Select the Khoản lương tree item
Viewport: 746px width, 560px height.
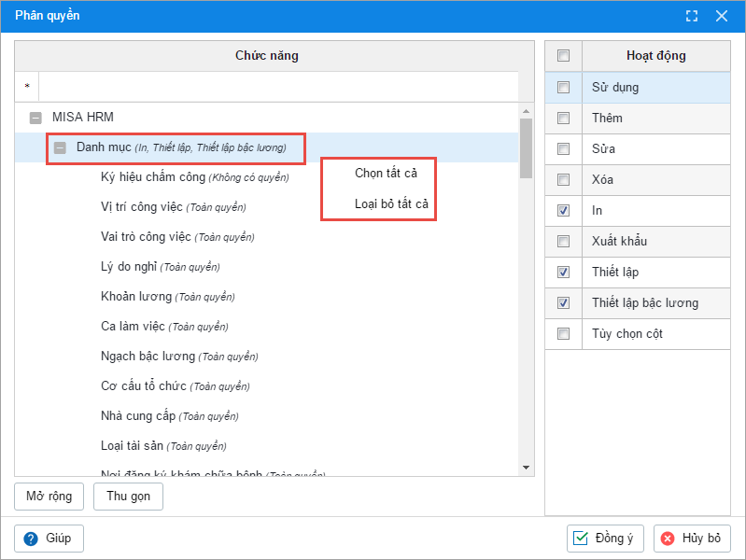tap(136, 296)
